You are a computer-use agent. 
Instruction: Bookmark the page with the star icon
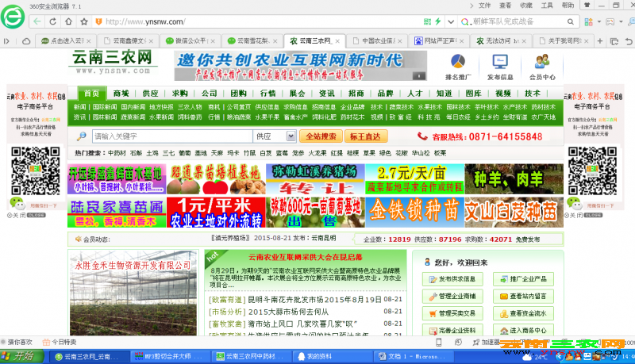[x=84, y=21]
